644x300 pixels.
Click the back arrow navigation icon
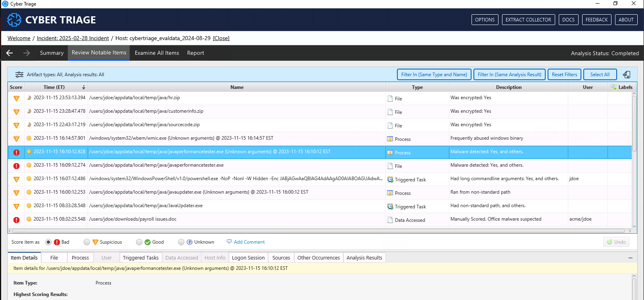coord(10,53)
